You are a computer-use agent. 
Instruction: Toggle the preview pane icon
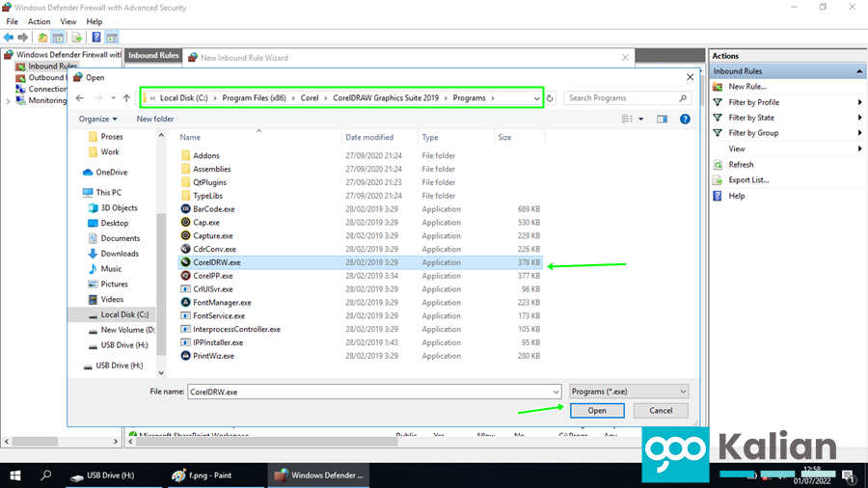(662, 119)
